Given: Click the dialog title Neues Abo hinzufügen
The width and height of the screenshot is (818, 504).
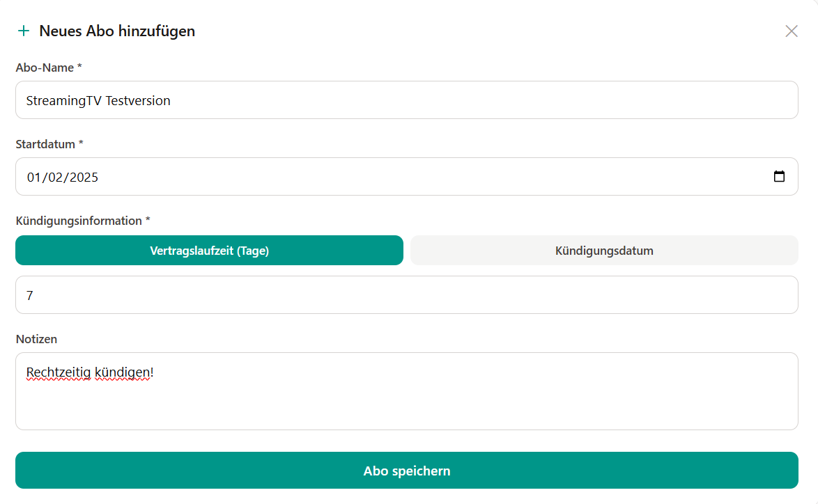Looking at the screenshot, I should (x=118, y=31).
